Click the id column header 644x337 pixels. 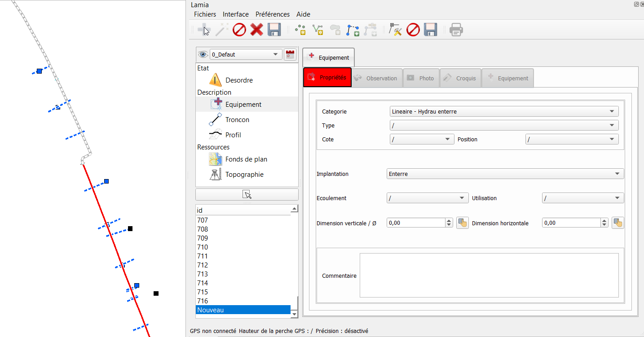coord(243,210)
